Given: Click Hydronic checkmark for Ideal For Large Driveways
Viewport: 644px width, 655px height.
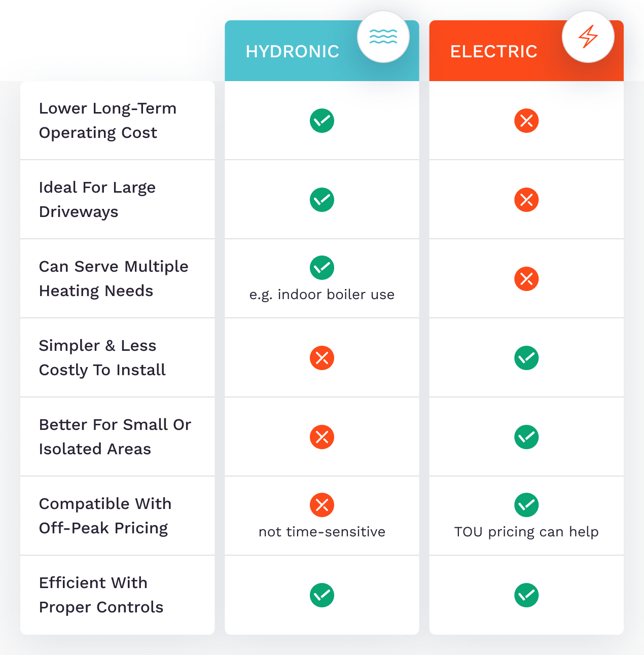Looking at the screenshot, I should 322,200.
